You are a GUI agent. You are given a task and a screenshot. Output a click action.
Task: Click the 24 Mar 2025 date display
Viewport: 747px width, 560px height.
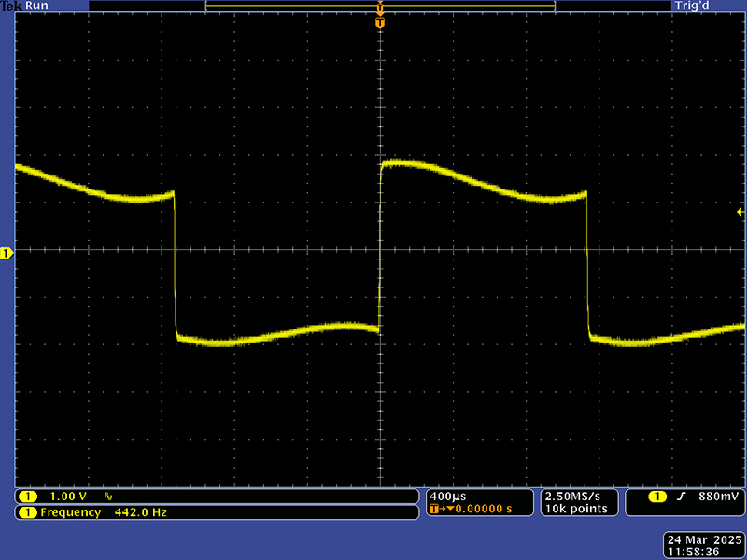[703, 540]
